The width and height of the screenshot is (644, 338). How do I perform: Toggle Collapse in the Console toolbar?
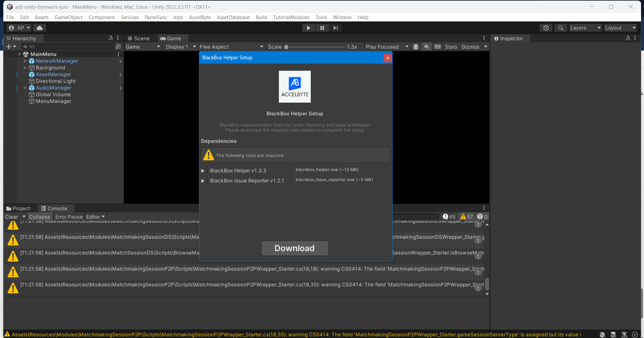40,217
